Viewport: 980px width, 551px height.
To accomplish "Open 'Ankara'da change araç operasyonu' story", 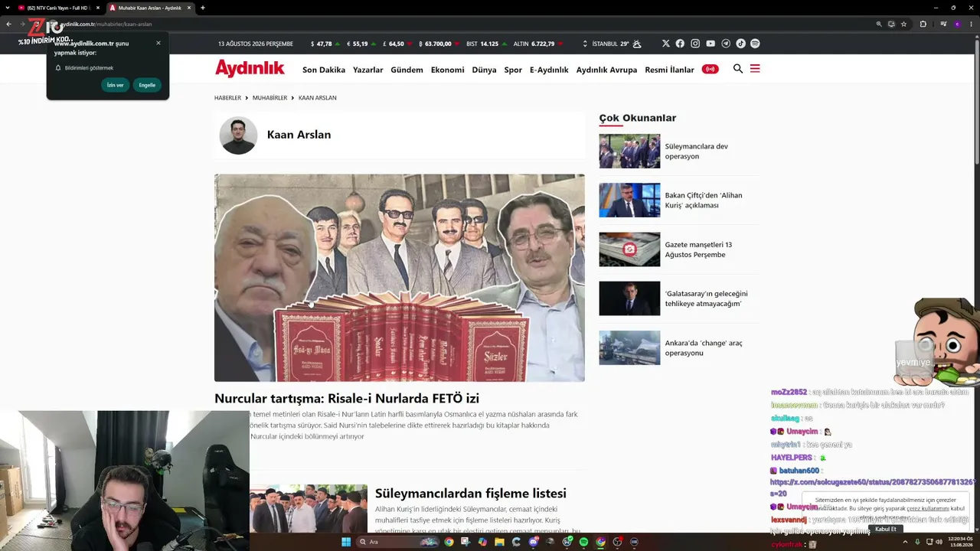I will 704,348.
